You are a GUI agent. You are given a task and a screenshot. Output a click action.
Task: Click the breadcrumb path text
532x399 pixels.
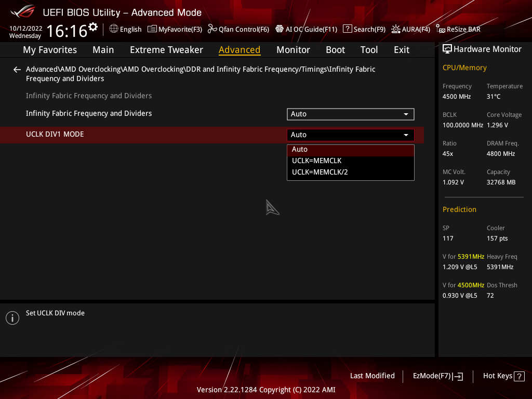point(201,74)
